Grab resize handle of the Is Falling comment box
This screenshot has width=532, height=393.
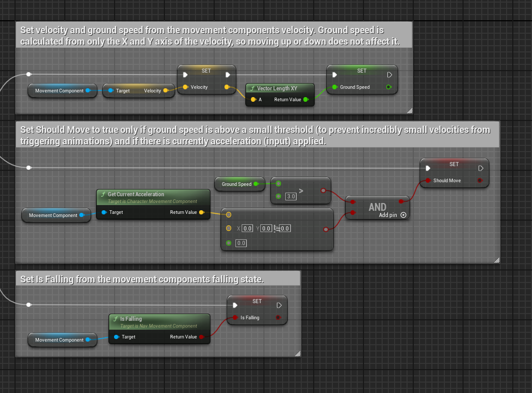(297, 353)
